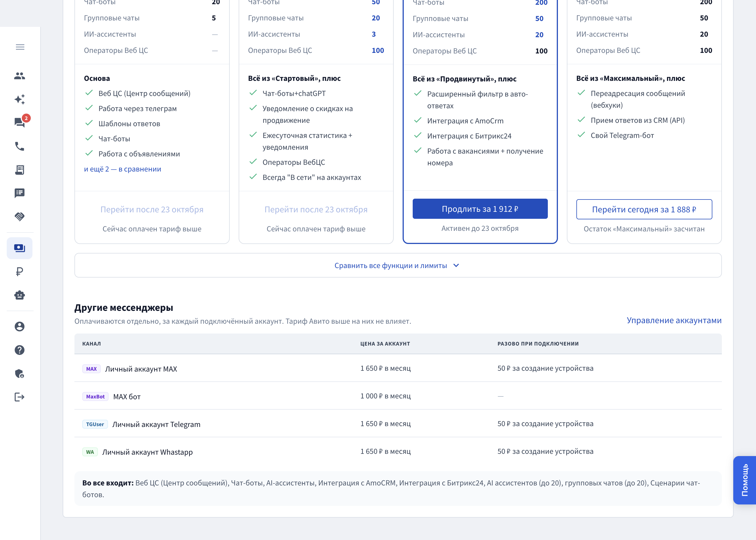756x540 pixels.
Task: Click 'Личный аккаунт Whastapp' row text
Action: coord(147,452)
